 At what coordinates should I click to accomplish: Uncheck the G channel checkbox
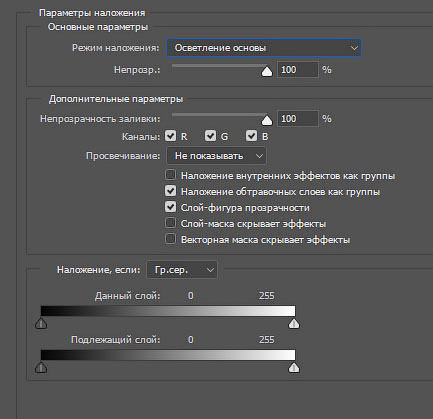point(210,136)
